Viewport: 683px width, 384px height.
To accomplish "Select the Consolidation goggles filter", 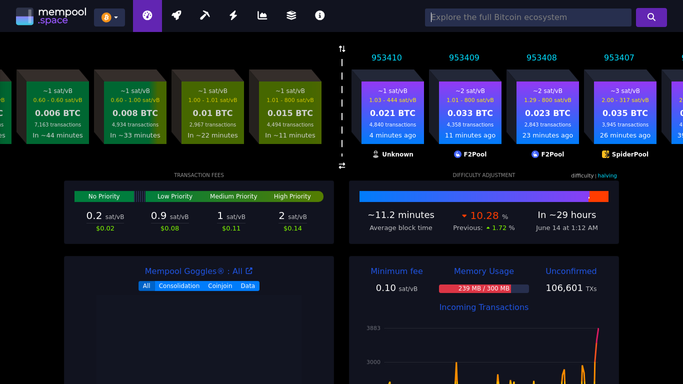I will (179, 286).
